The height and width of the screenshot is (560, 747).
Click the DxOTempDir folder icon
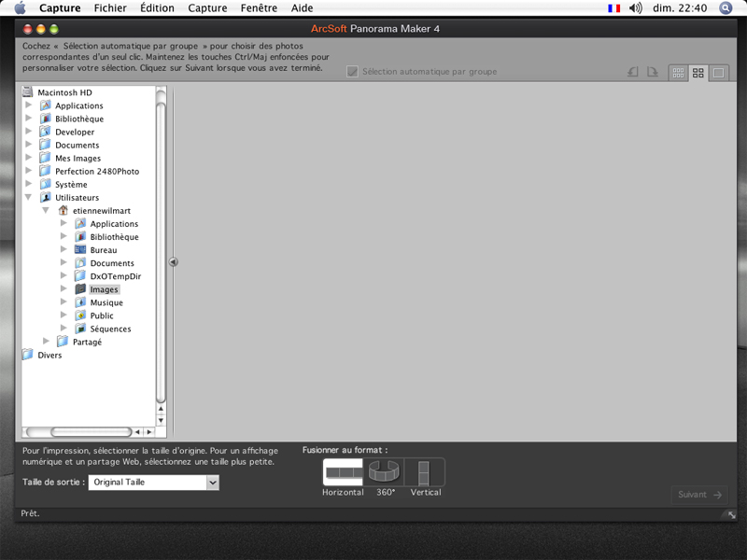(80, 275)
